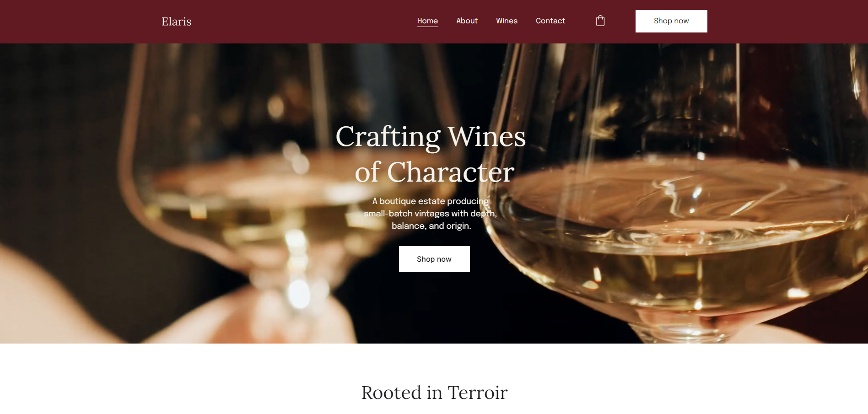Open the About page link
This screenshot has height=414, width=868.
467,21
